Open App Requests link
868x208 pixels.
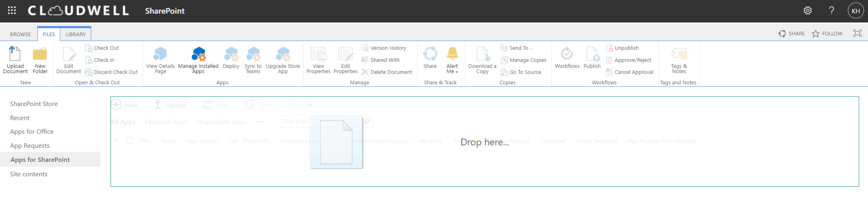(x=30, y=145)
